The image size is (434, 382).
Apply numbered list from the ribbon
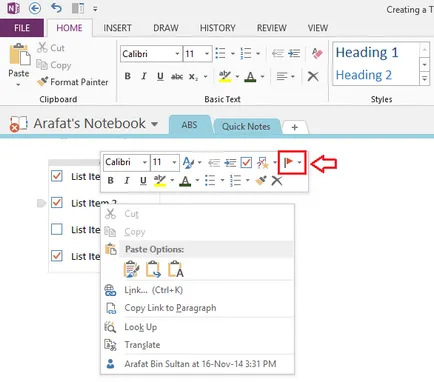tap(246, 53)
